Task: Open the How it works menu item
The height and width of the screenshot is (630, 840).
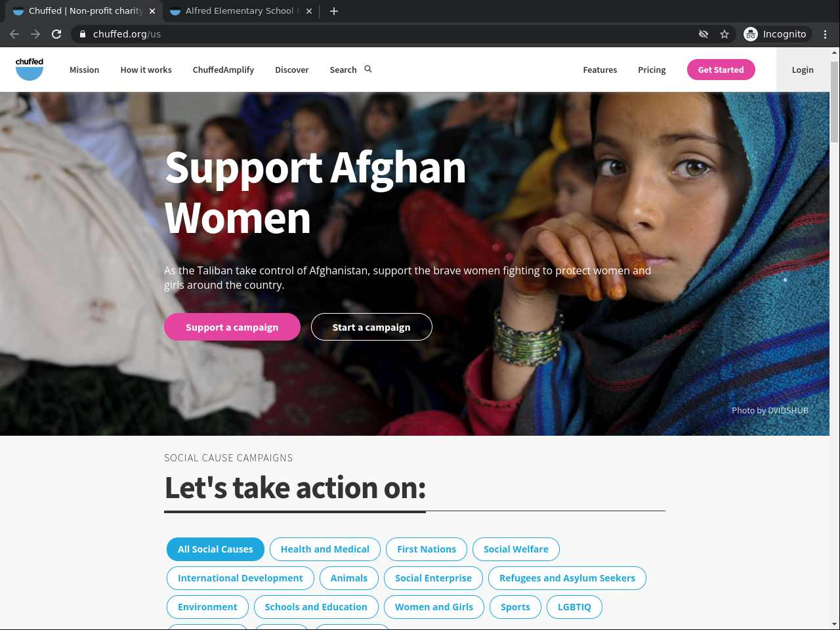Action: [x=146, y=70]
